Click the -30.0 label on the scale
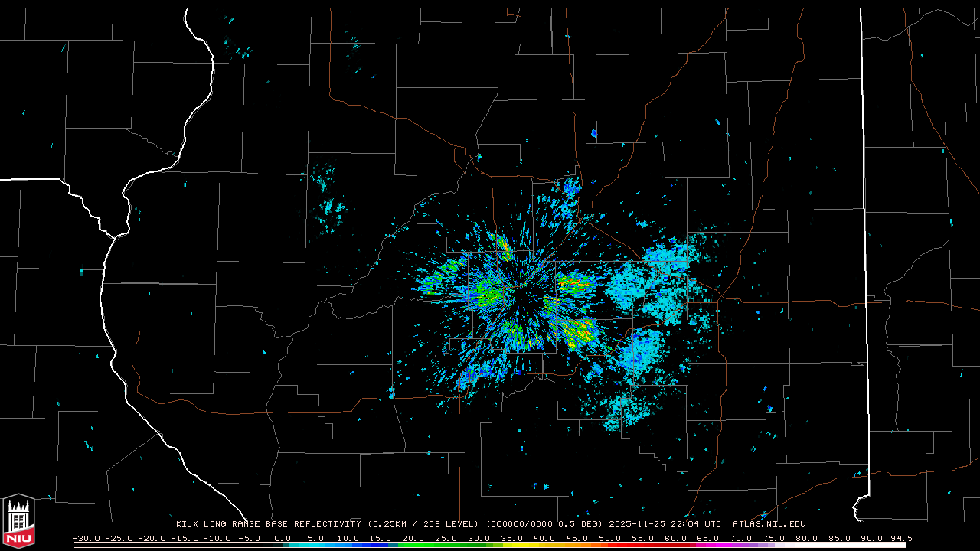 point(86,538)
